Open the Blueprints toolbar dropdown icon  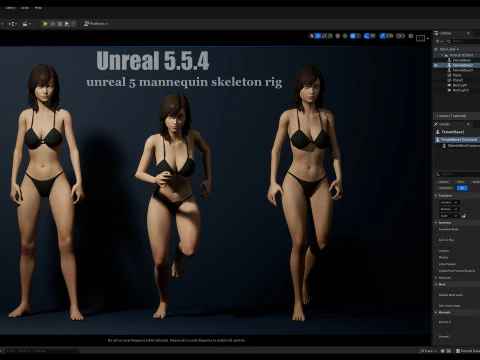13,24
